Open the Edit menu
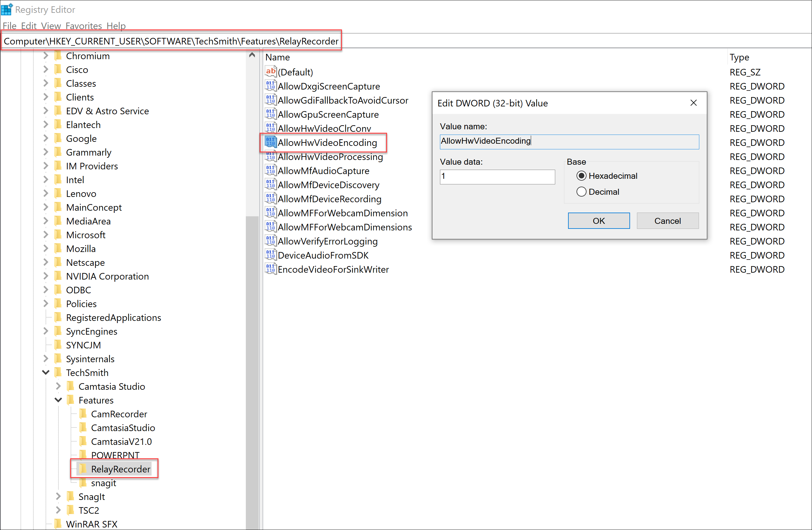This screenshot has width=812, height=530. coord(29,26)
